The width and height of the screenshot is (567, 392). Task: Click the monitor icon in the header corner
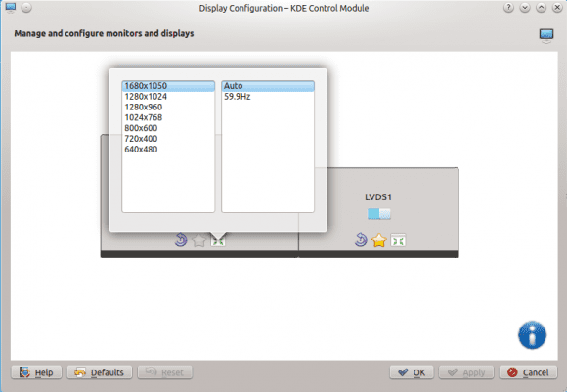tap(546, 35)
